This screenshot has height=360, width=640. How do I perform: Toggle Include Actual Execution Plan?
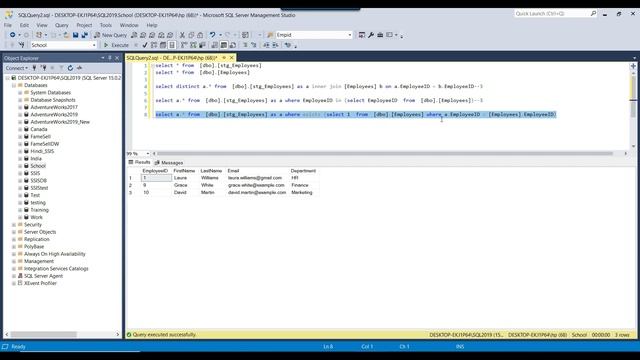coord(184,45)
